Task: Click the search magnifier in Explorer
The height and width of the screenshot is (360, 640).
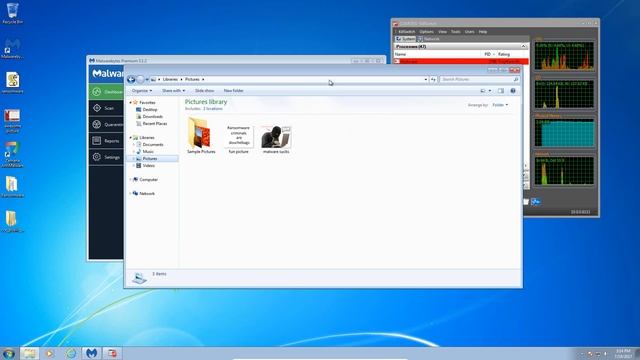Action: [x=516, y=79]
